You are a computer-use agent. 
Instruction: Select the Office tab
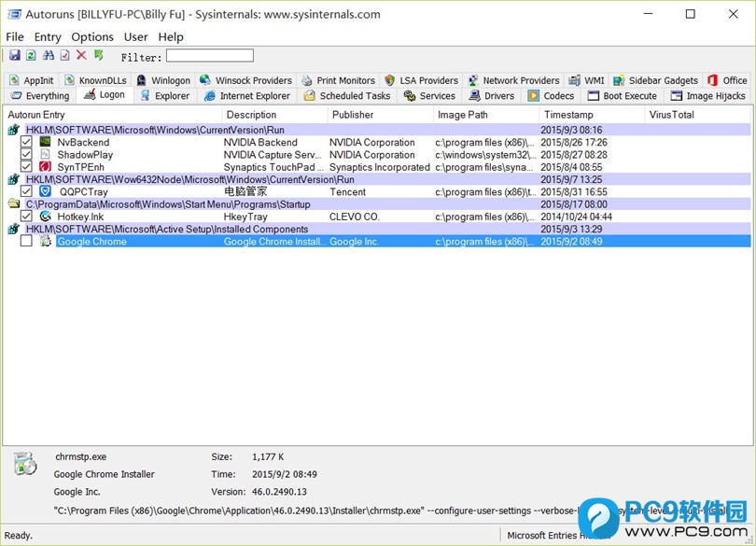click(727, 80)
